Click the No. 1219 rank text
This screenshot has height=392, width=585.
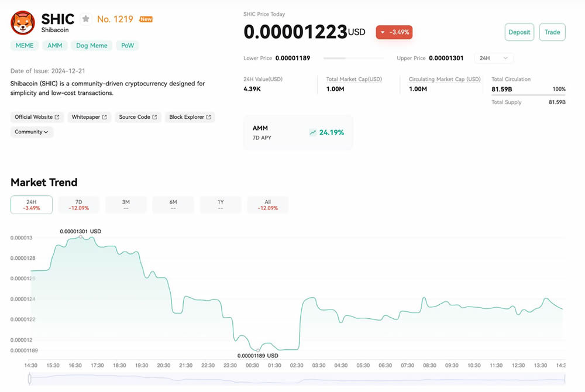click(115, 19)
